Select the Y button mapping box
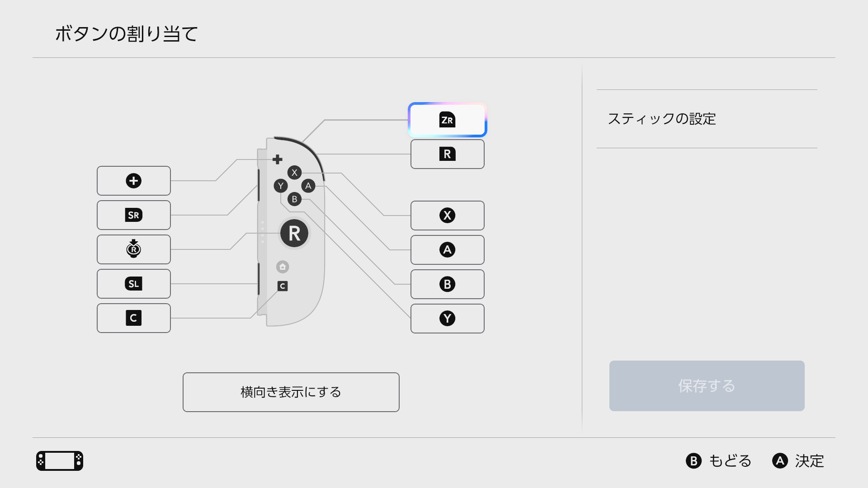This screenshot has height=488, width=868. 448,319
